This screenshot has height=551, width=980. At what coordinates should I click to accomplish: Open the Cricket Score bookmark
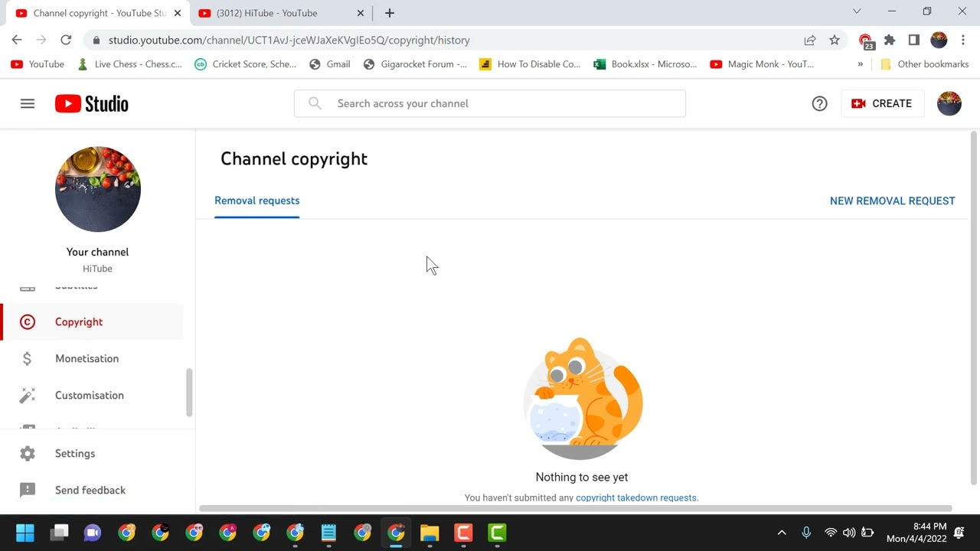click(x=246, y=64)
